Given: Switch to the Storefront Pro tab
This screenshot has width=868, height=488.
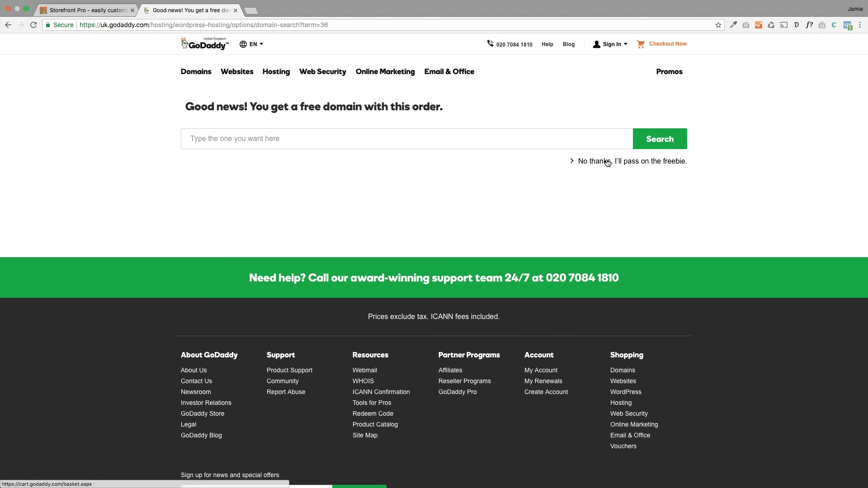Looking at the screenshot, I should click(x=86, y=10).
